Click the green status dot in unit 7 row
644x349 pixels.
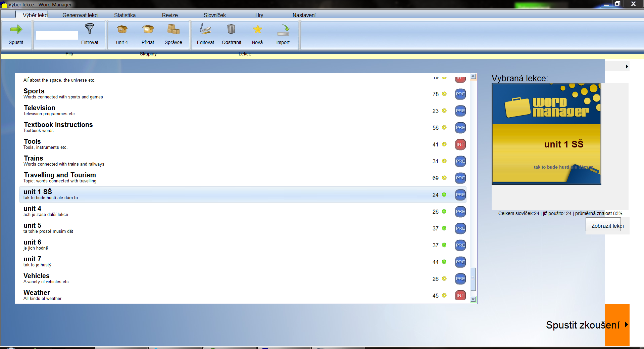(x=444, y=262)
